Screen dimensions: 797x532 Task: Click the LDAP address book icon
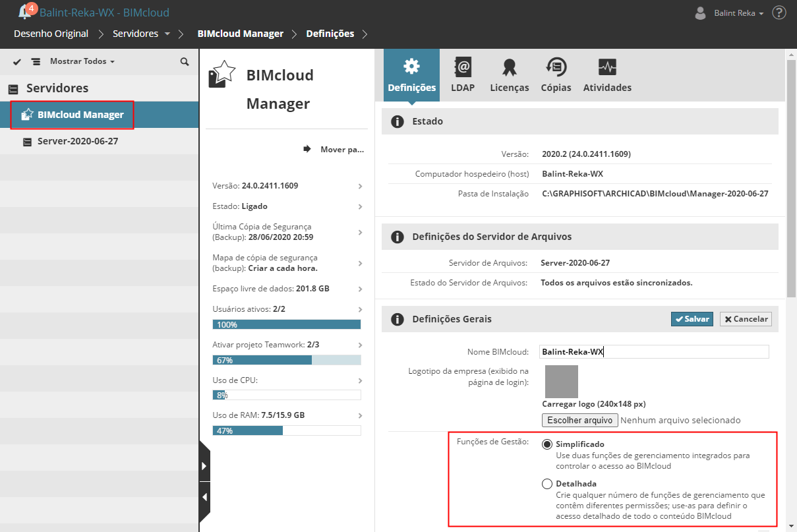tap(463, 67)
